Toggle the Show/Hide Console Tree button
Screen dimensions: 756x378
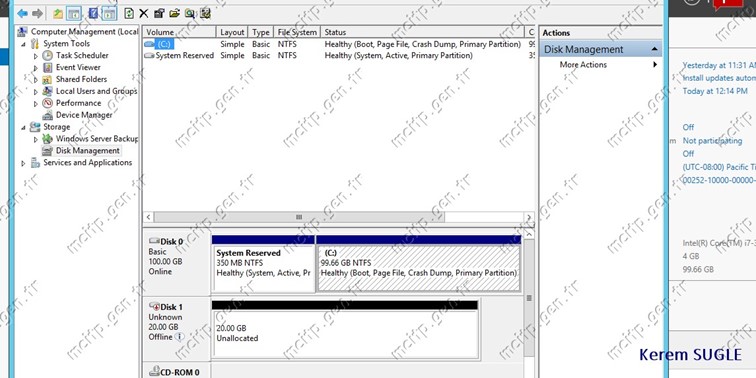point(74,14)
